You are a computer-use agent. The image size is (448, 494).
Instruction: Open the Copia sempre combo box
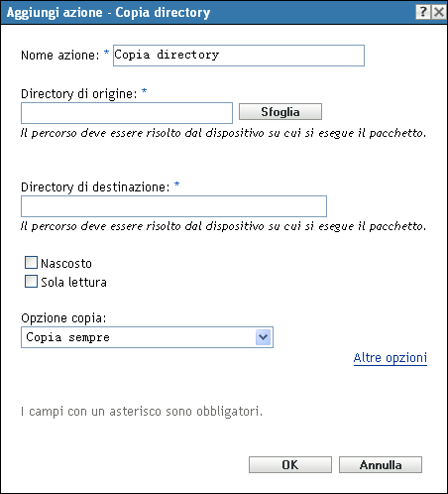(x=147, y=337)
